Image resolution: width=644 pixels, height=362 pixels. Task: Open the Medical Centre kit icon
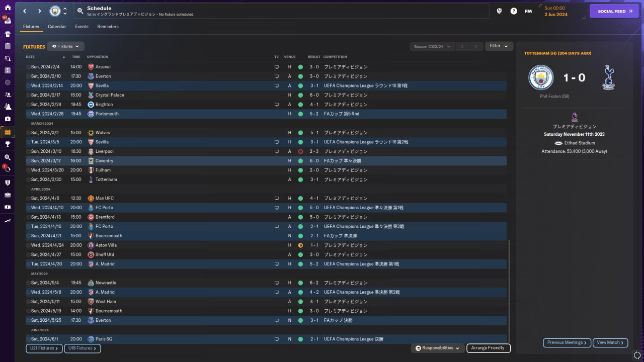(x=8, y=119)
